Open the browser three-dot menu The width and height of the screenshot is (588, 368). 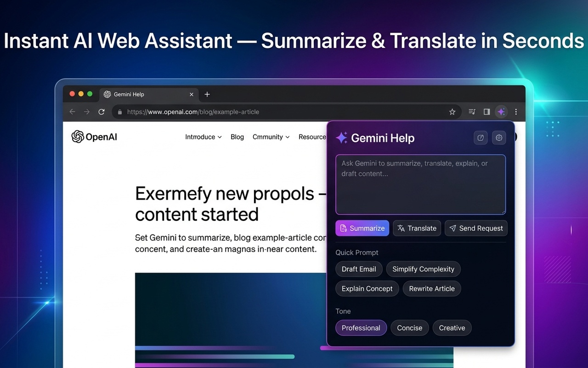516,112
